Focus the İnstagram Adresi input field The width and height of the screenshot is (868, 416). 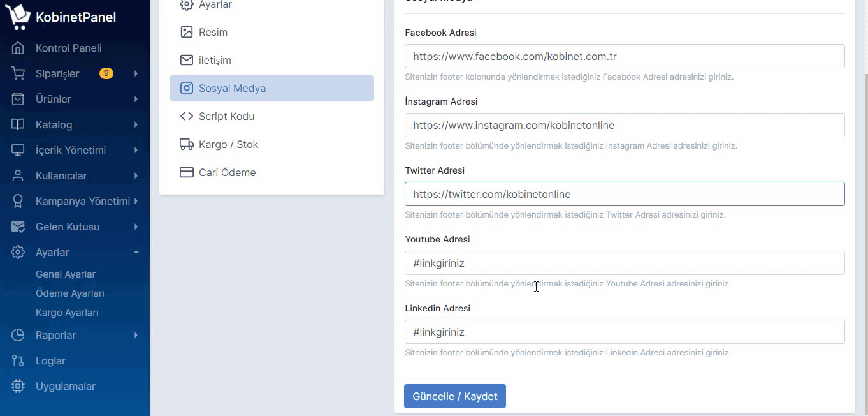coord(625,125)
